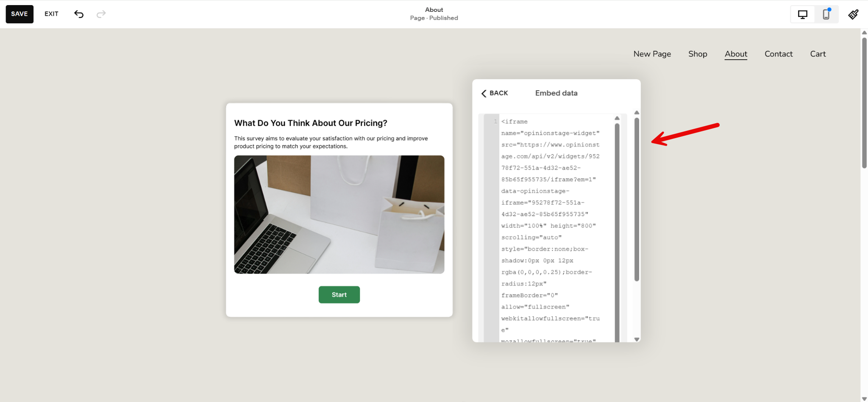Navigate to the Contact page
Image resolution: width=868 pixels, height=402 pixels.
(x=778, y=54)
